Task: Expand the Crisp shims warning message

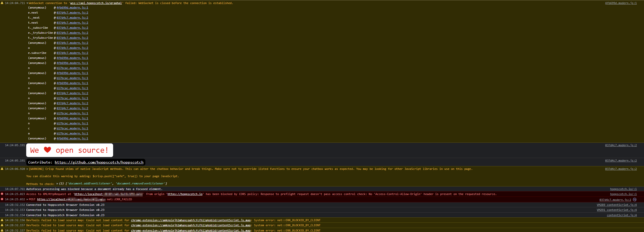Action: (28, 169)
